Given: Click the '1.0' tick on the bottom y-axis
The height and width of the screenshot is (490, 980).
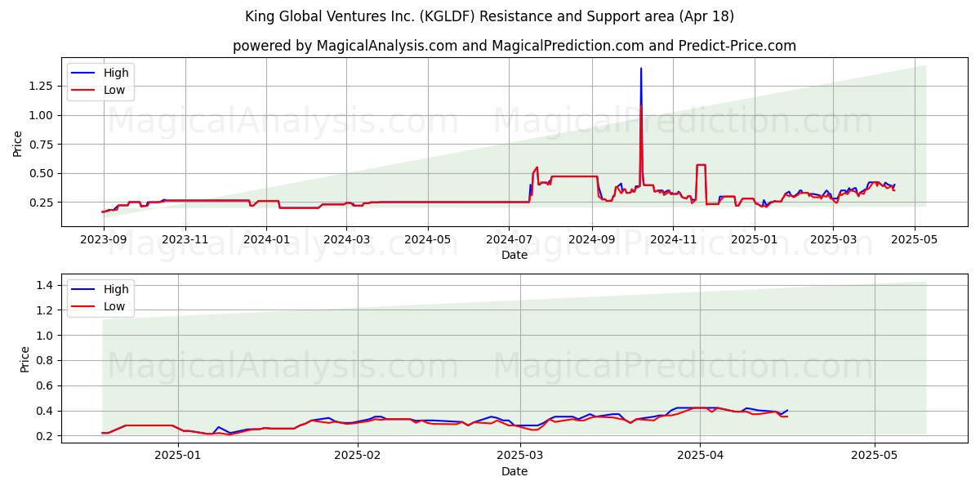Looking at the screenshot, I should pyautogui.click(x=46, y=336).
